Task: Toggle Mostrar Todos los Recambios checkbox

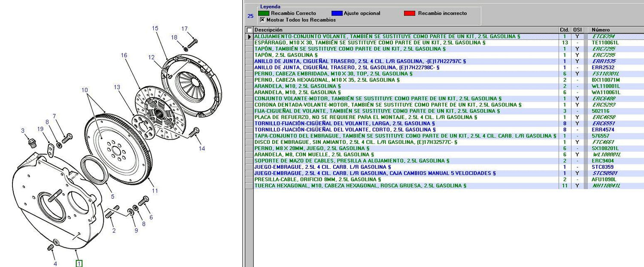Action: pos(262,20)
